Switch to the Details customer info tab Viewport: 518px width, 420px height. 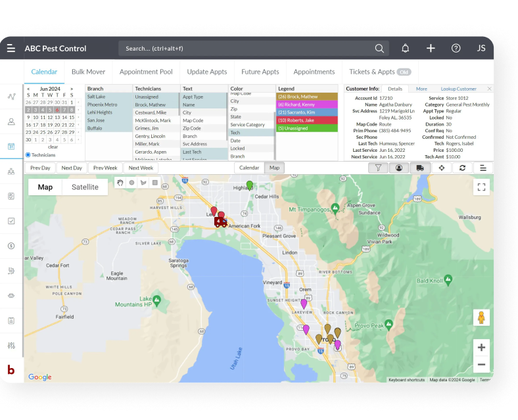click(395, 89)
